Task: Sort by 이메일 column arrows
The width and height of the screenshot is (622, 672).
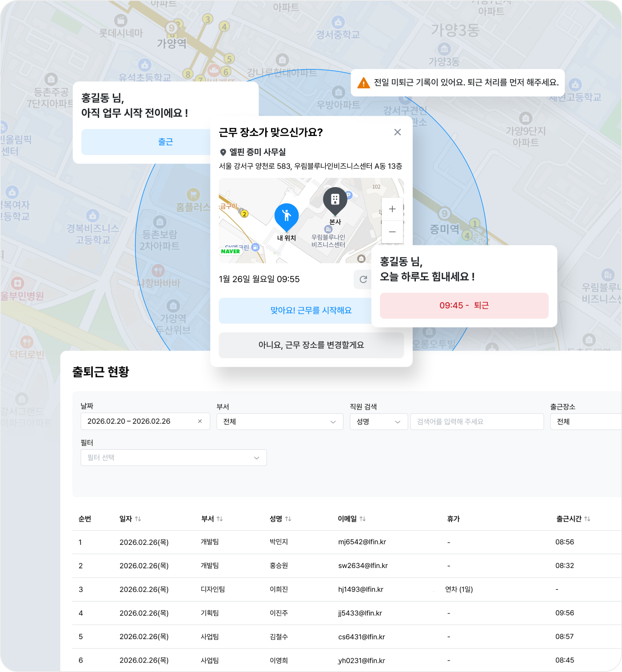Action: pos(363,519)
